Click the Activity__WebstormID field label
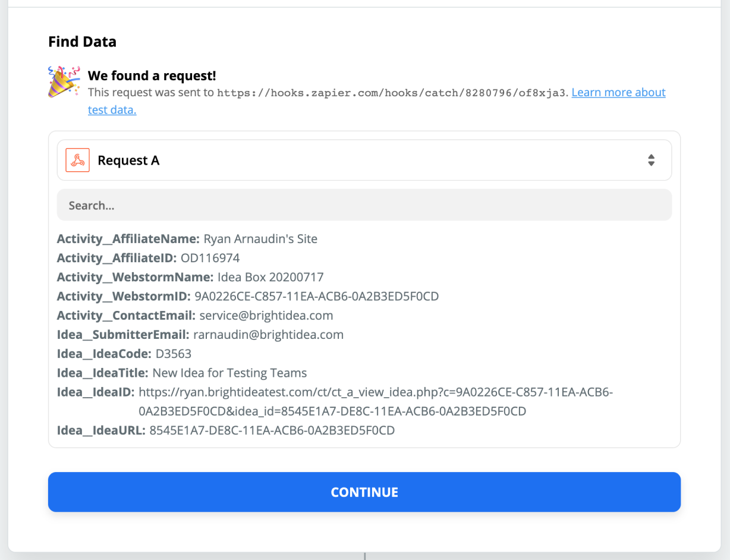730x560 pixels. click(124, 296)
